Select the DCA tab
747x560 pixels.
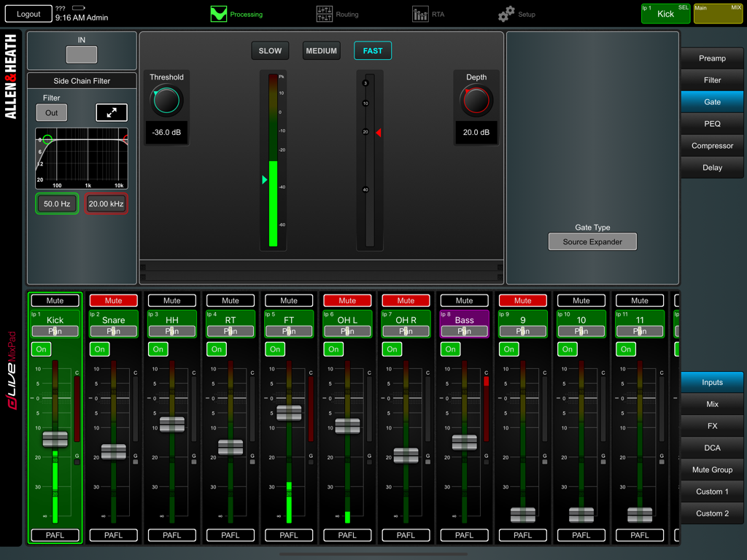(x=712, y=448)
